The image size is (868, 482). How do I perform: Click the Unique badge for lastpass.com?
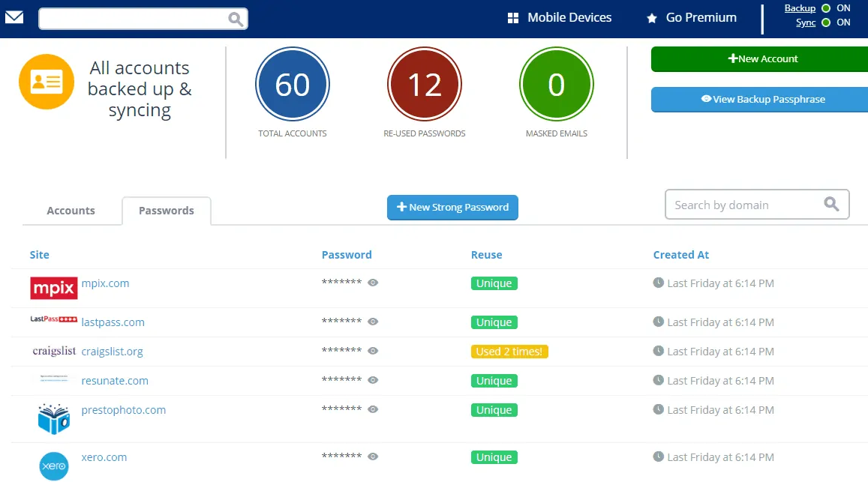click(494, 322)
